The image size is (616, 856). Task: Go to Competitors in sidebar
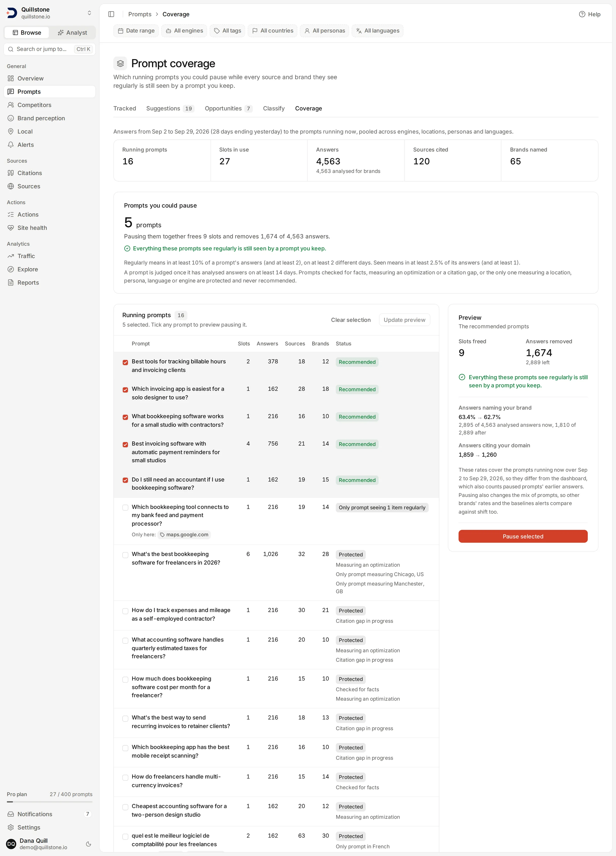pos(50,105)
